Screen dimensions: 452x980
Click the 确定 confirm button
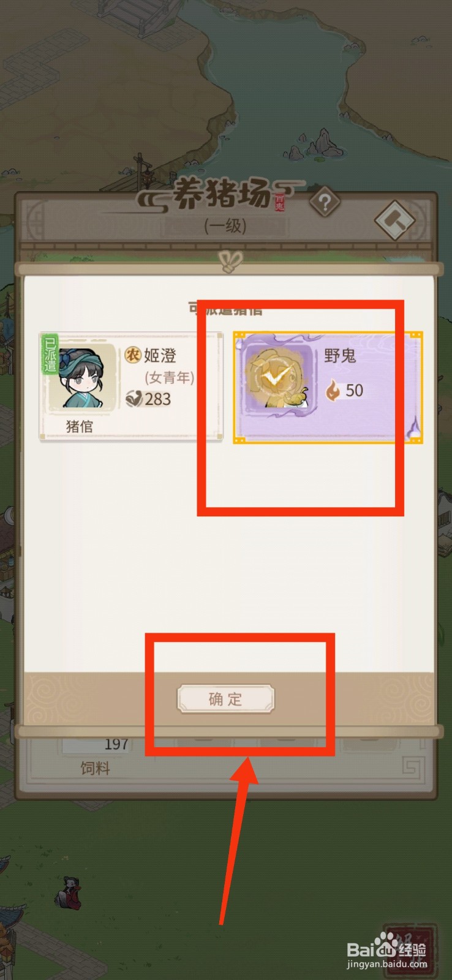pyautogui.click(x=226, y=699)
